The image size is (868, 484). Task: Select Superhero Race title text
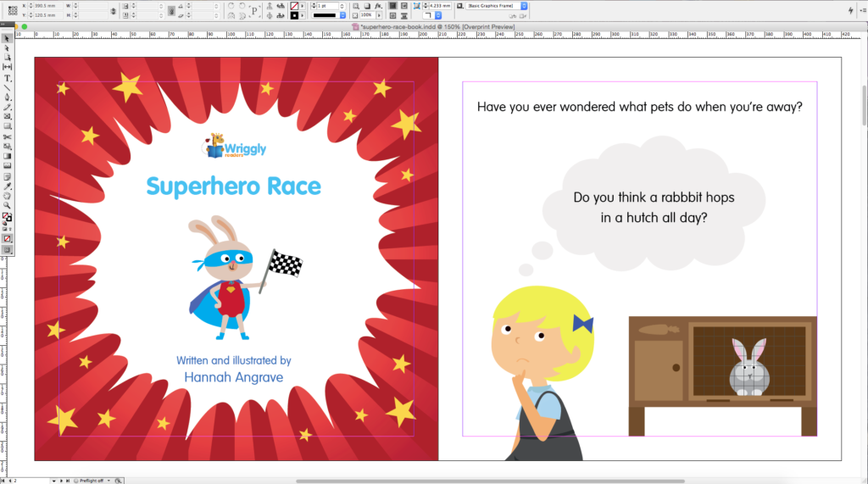(234, 186)
